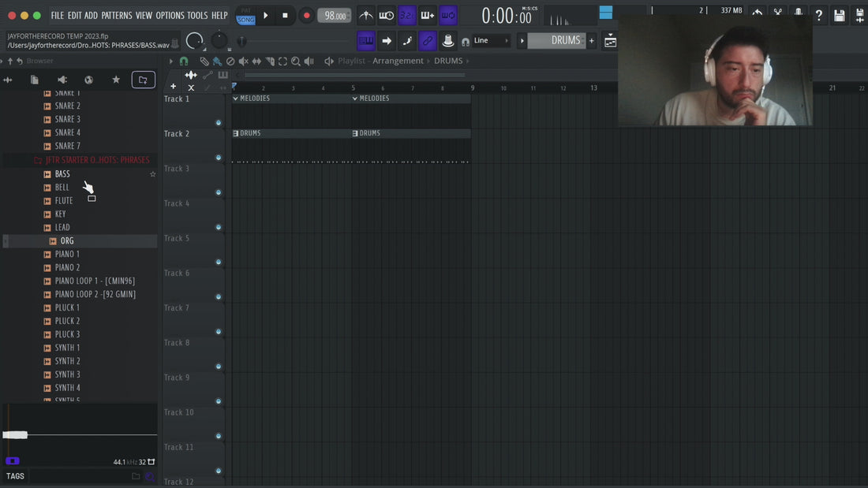
Task: Click the Save project disk icon
Action: click(840, 16)
